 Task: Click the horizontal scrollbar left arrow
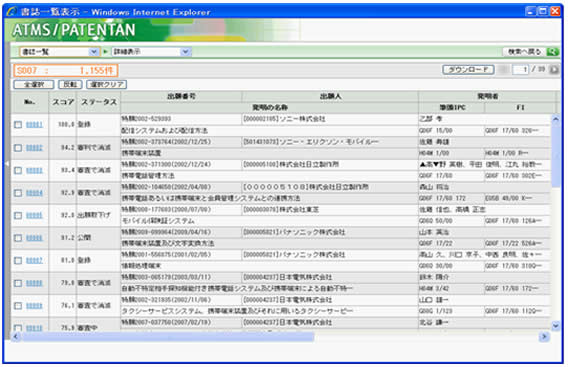pyautogui.click(x=16, y=337)
